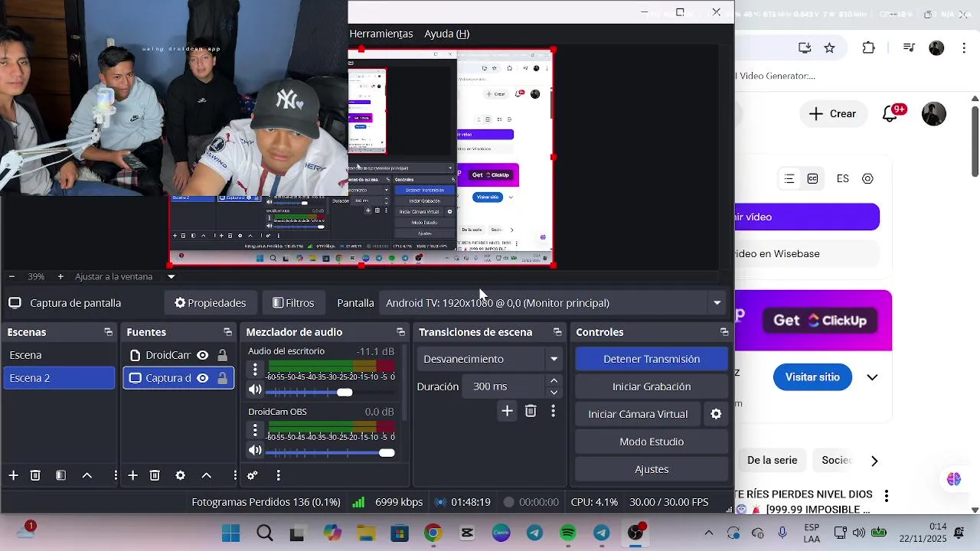Open the Herramientas menu
Screen dimensions: 980x551
click(x=381, y=34)
